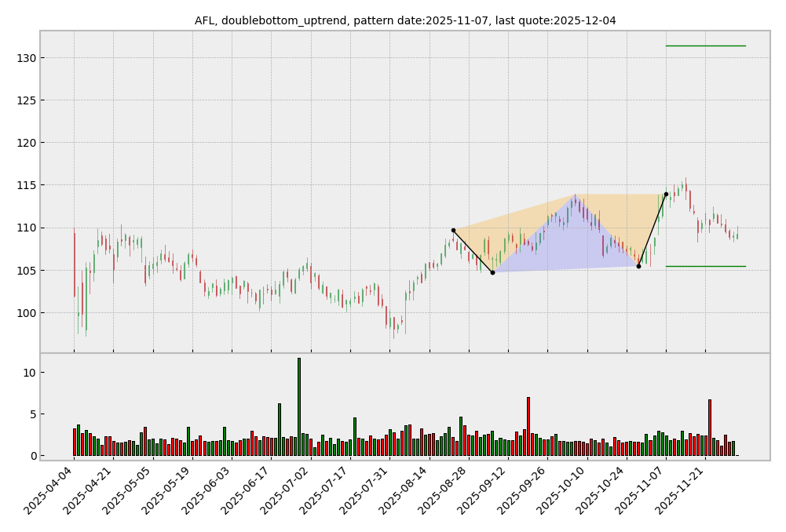Click the volume axis label 10
786x532 pixels.
[28, 373]
